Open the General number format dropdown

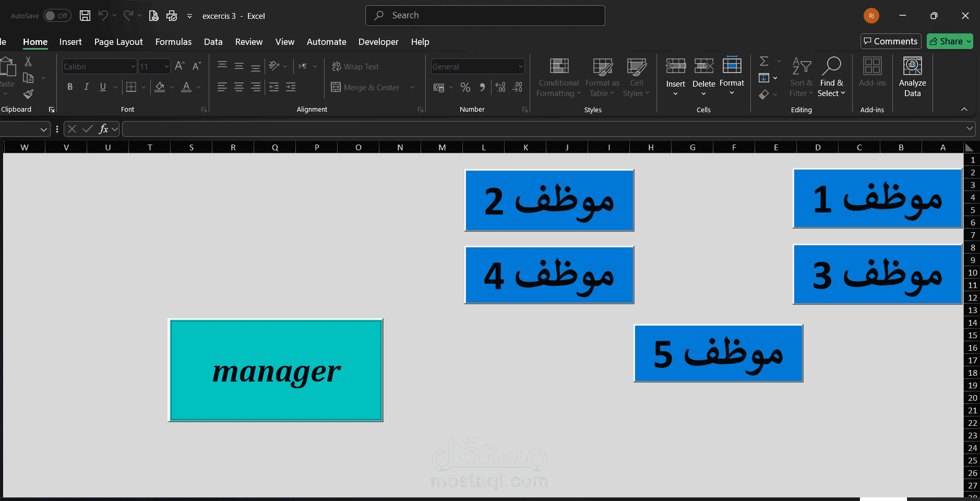pyautogui.click(x=521, y=66)
